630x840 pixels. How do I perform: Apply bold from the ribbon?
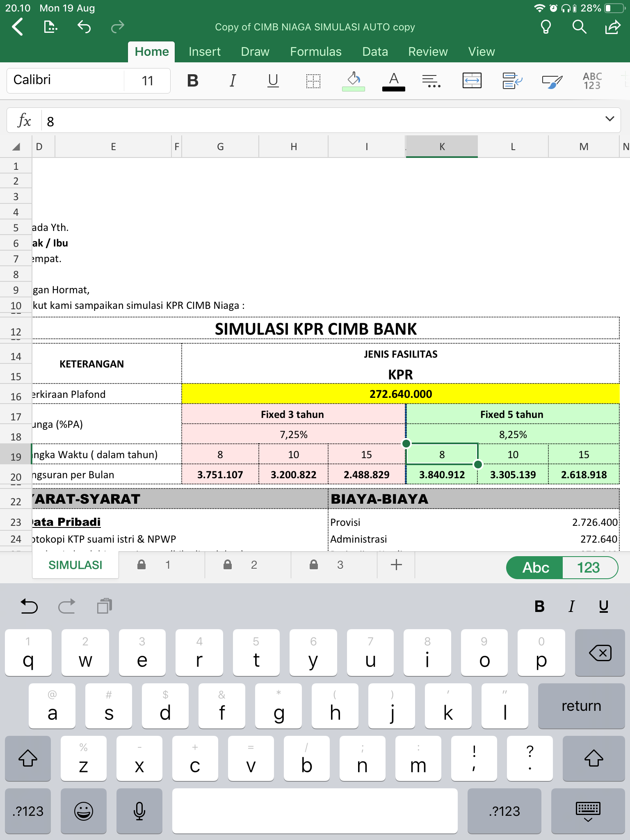(x=192, y=80)
